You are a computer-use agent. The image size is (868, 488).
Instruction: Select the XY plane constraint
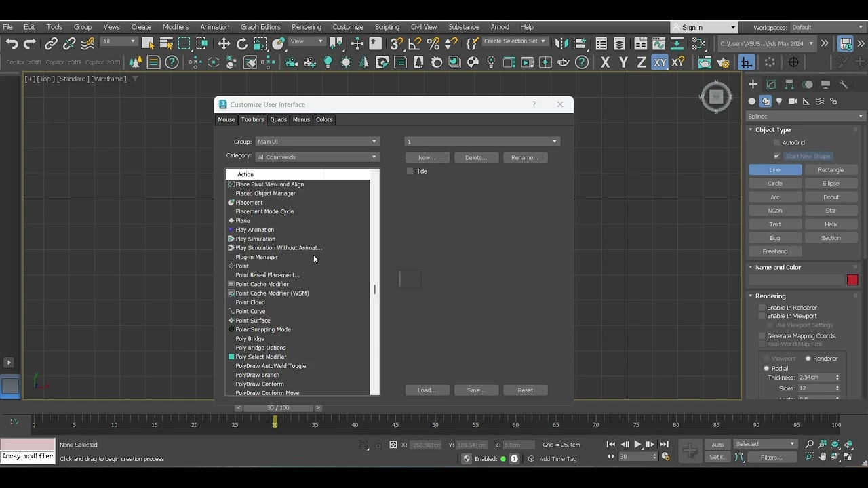[x=660, y=62]
